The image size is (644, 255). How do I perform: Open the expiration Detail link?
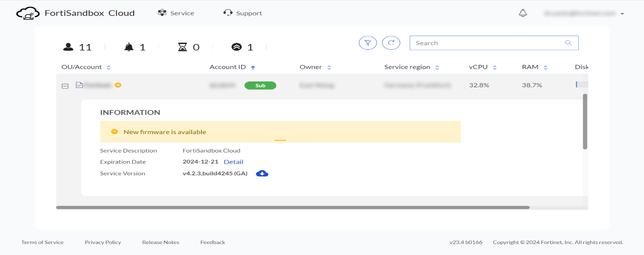pos(233,162)
